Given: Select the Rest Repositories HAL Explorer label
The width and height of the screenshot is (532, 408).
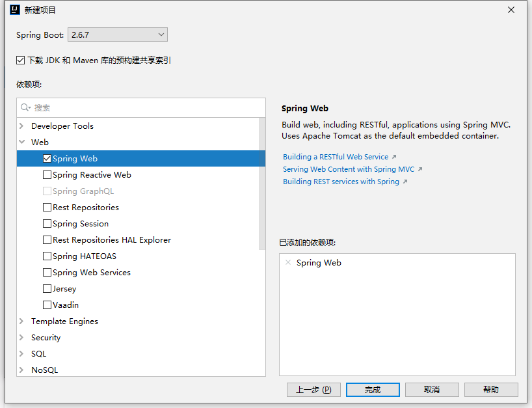Looking at the screenshot, I should 112,240.
